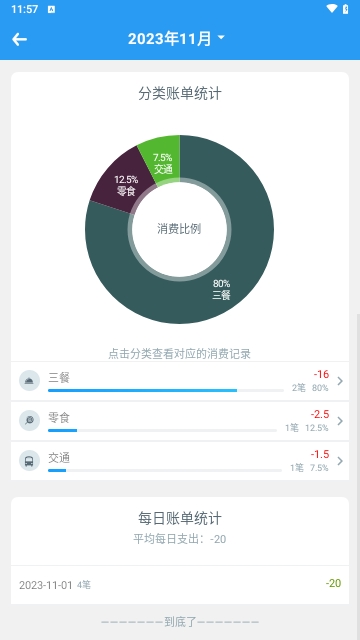Click the Wi-Fi status icon
The width and height of the screenshot is (360, 640).
tap(332, 9)
